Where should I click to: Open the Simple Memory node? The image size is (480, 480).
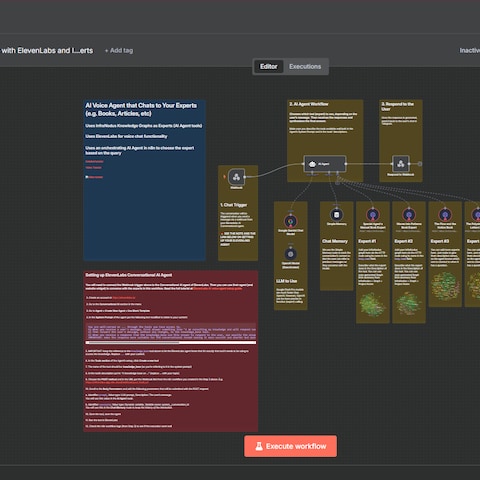pyautogui.click(x=336, y=215)
